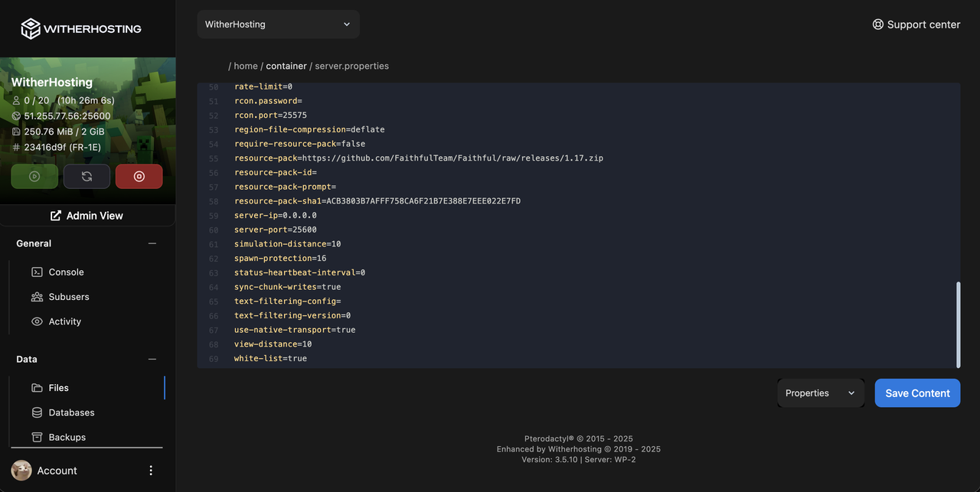Start the server with the green play button
This screenshot has width=980, height=492.
tap(34, 176)
